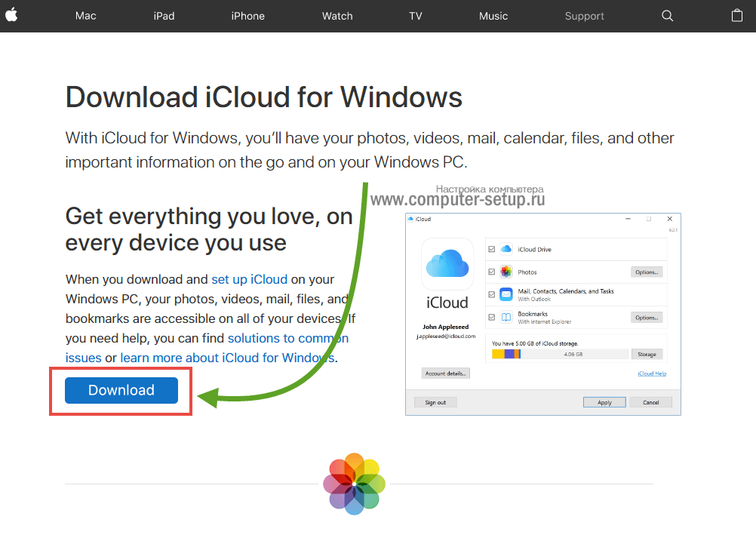756x538 pixels.
Task: Click the large colorful Photos icon at bottom
Action: point(354,484)
